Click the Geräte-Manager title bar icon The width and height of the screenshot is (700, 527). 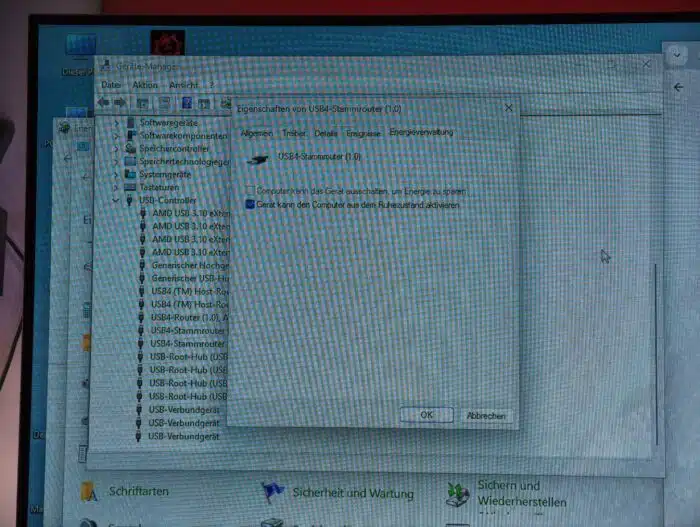(106, 66)
